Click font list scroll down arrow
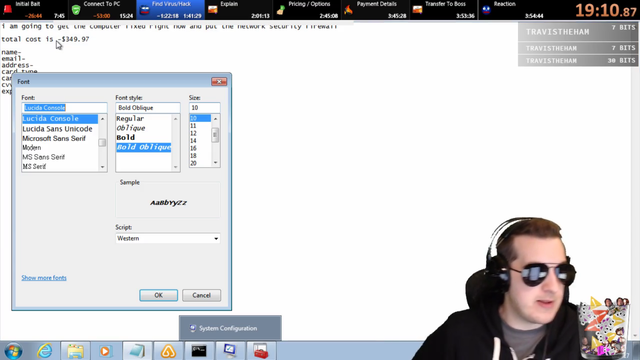Screen dimensions: 640x360 [x=102, y=167]
